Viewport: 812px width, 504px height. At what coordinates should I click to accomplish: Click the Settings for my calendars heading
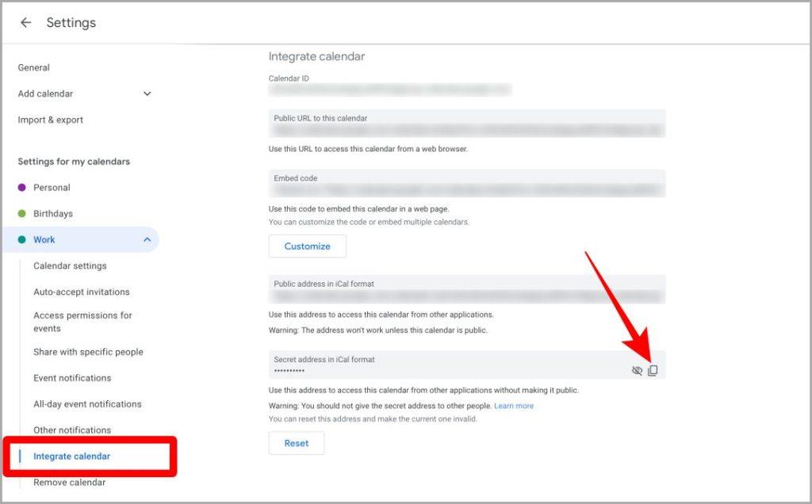(x=74, y=162)
